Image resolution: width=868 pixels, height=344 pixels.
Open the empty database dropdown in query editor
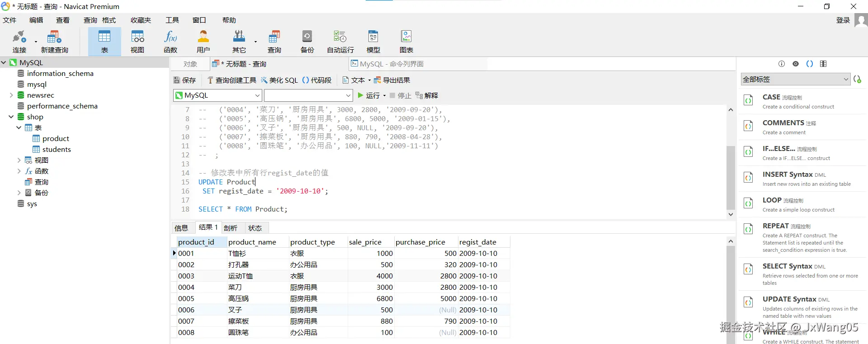[308, 95]
